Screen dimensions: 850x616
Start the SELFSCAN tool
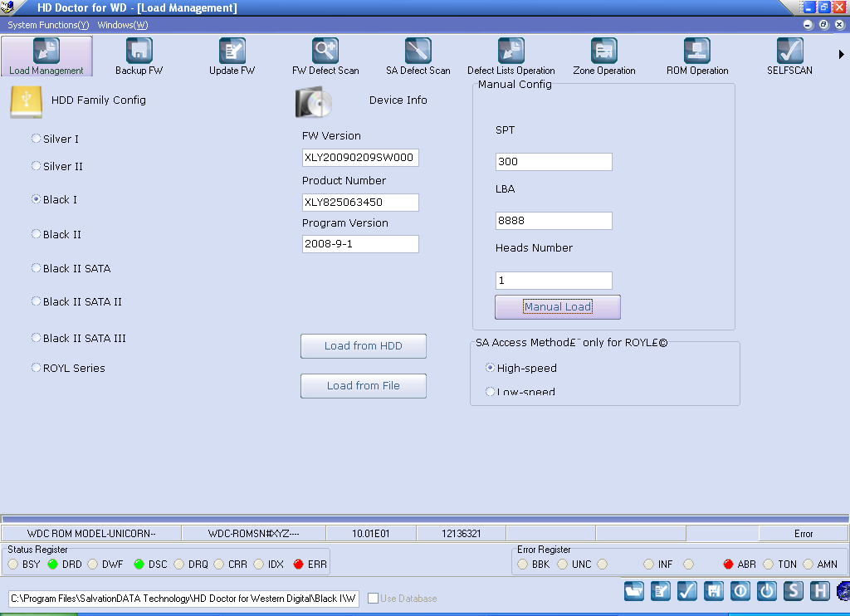point(790,56)
